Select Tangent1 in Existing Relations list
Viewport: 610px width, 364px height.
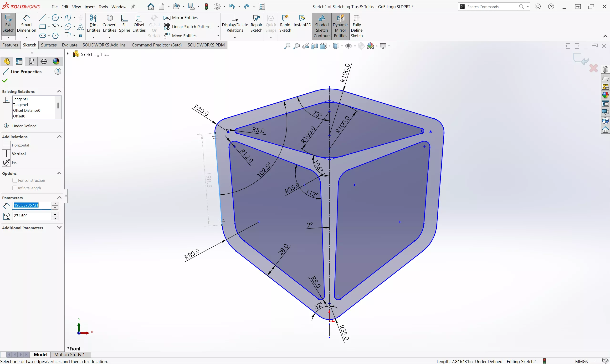click(x=21, y=99)
